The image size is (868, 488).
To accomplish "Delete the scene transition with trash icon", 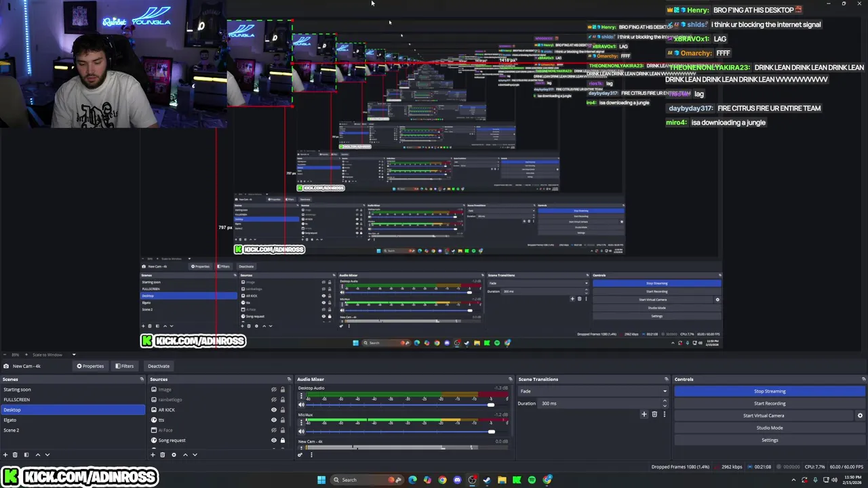I will [x=654, y=414].
